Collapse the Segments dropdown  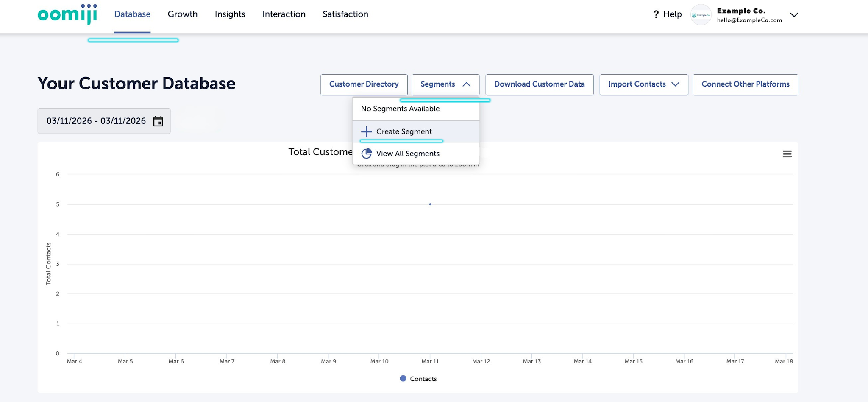445,84
